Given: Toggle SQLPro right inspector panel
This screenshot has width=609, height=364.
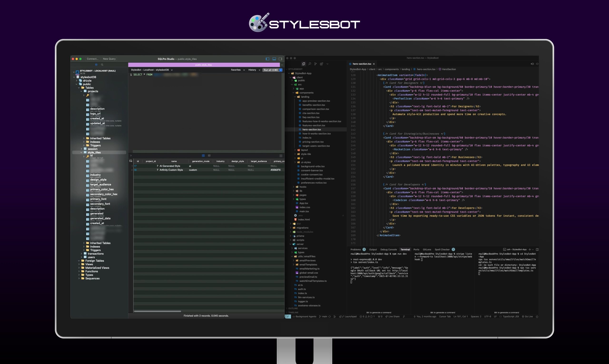Looking at the screenshot, I should 280,59.
